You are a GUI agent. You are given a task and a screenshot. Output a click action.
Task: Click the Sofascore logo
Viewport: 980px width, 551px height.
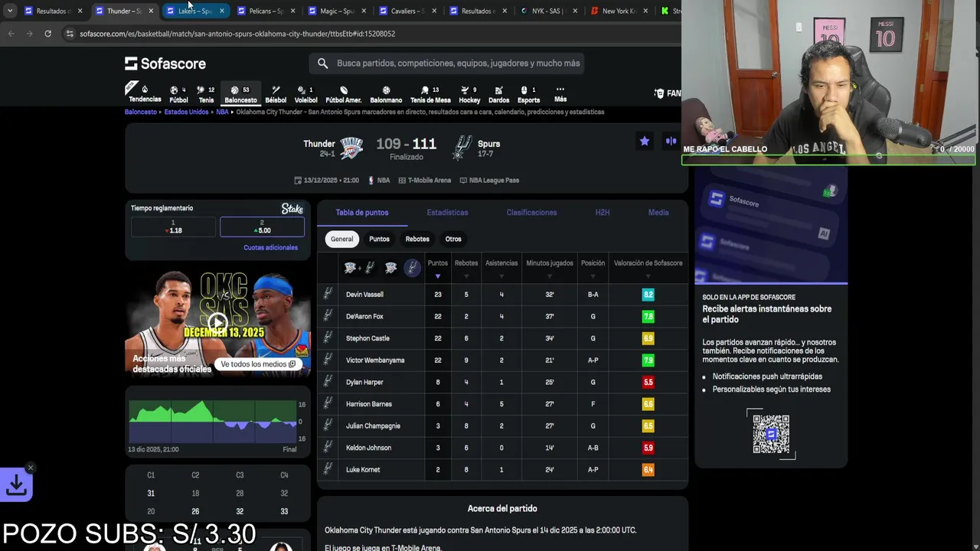pos(165,64)
